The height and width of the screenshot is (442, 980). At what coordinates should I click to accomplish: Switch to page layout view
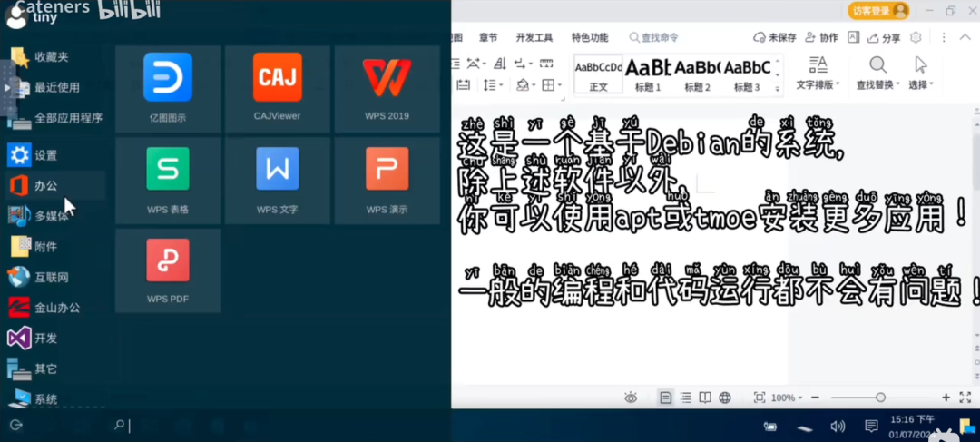tap(666, 398)
